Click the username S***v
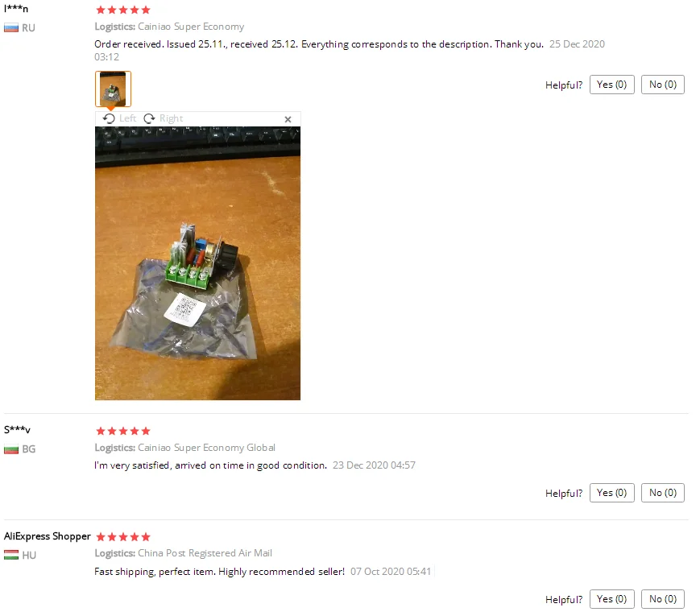This screenshot has height=616, width=700. point(17,430)
